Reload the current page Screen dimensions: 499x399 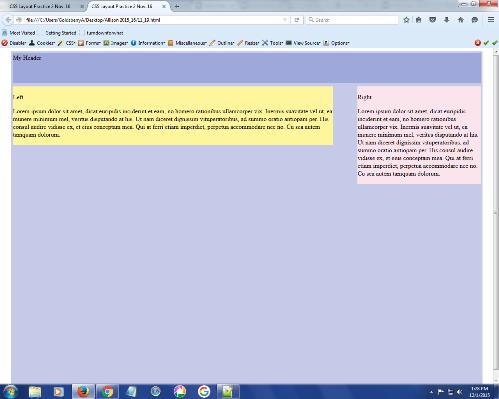(297, 20)
